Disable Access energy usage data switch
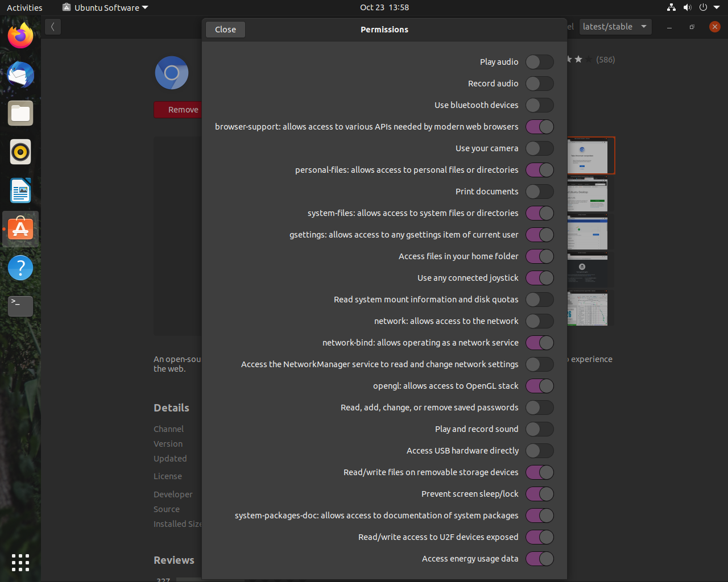 [x=540, y=559]
